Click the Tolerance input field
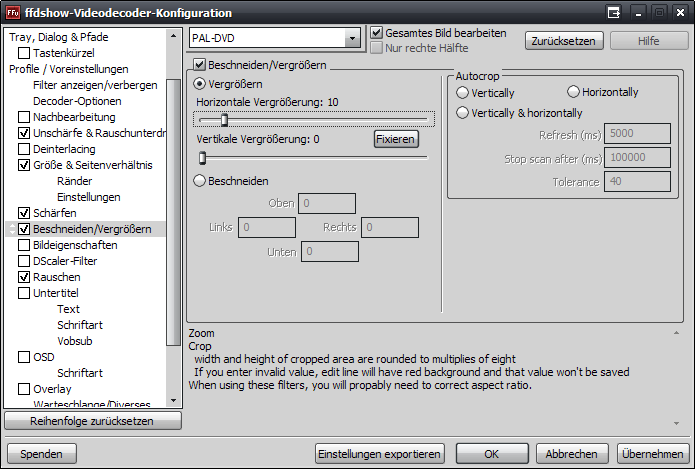 [x=637, y=181]
